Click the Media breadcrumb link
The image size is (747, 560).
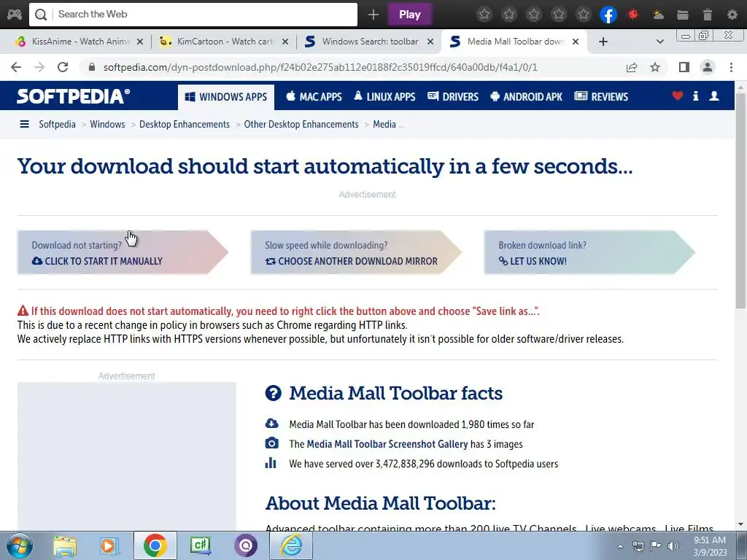click(x=384, y=124)
